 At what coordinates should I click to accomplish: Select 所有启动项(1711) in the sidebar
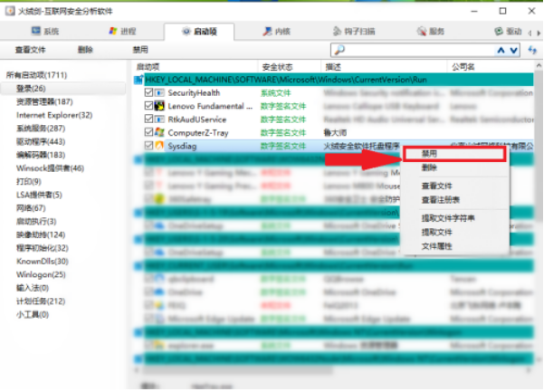36,75
